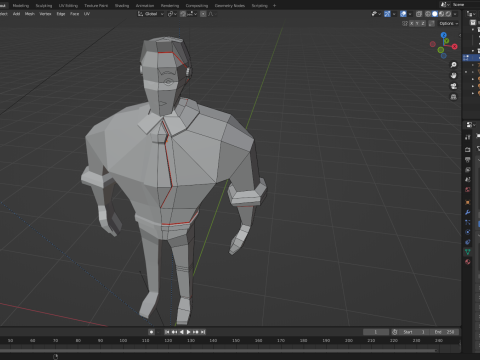Click the zoom view magnifier icon
Image resolution: width=480 pixels, height=360 pixels.
click(x=453, y=65)
